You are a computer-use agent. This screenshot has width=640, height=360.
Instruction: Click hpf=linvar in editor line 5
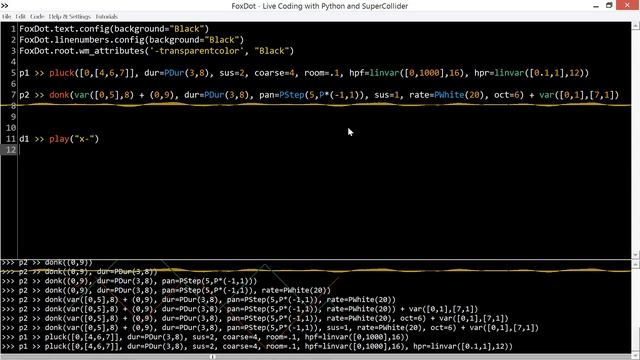[374, 73]
